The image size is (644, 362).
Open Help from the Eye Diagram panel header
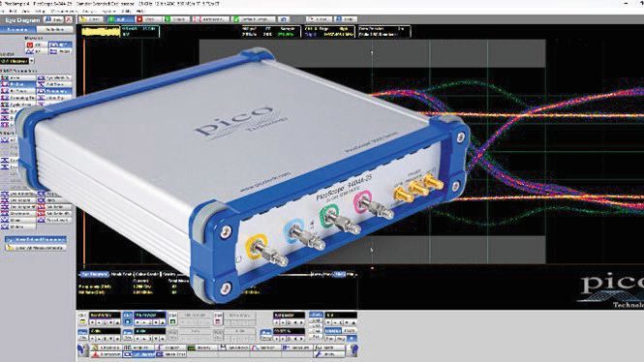pos(54,19)
